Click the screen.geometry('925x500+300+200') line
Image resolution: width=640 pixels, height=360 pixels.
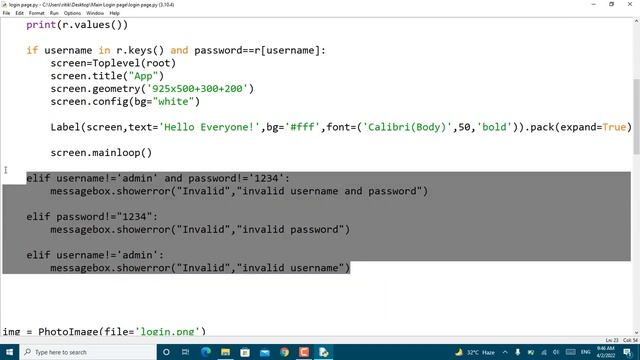[152, 89]
